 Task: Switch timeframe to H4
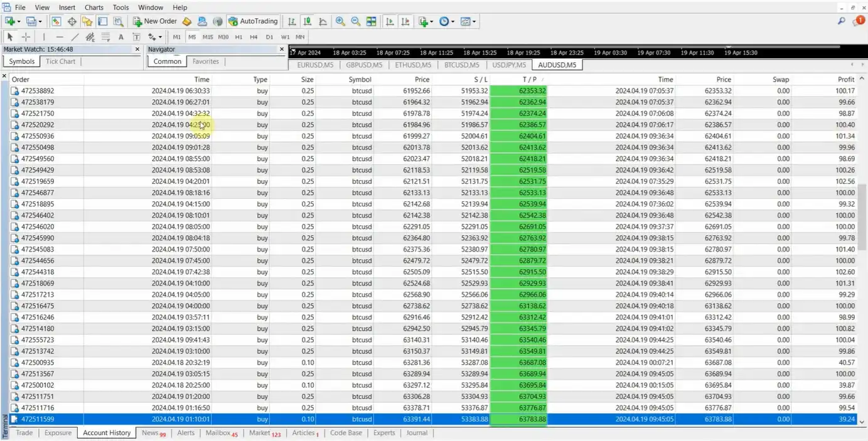tap(254, 37)
